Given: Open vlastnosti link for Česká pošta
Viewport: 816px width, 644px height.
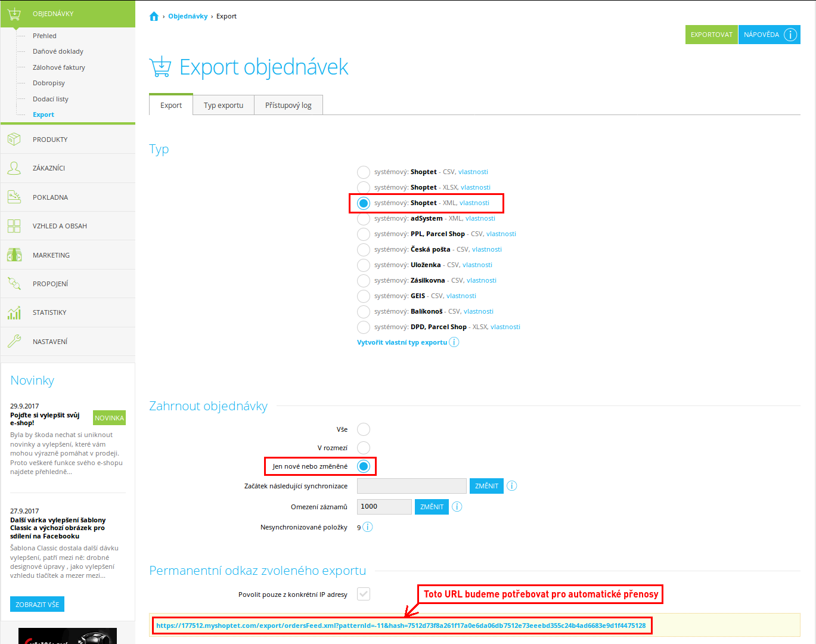Looking at the screenshot, I should click(487, 249).
